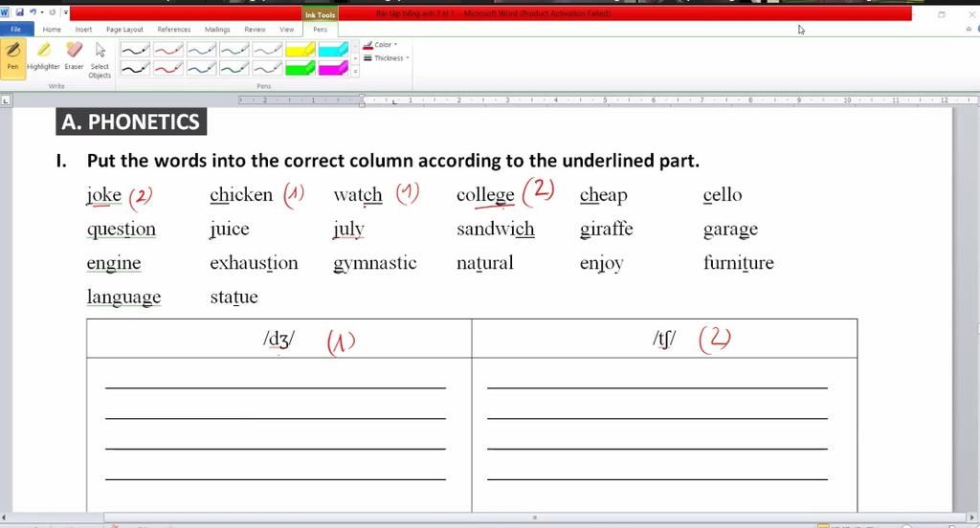
Task: Switch to the References tab
Action: point(174,30)
